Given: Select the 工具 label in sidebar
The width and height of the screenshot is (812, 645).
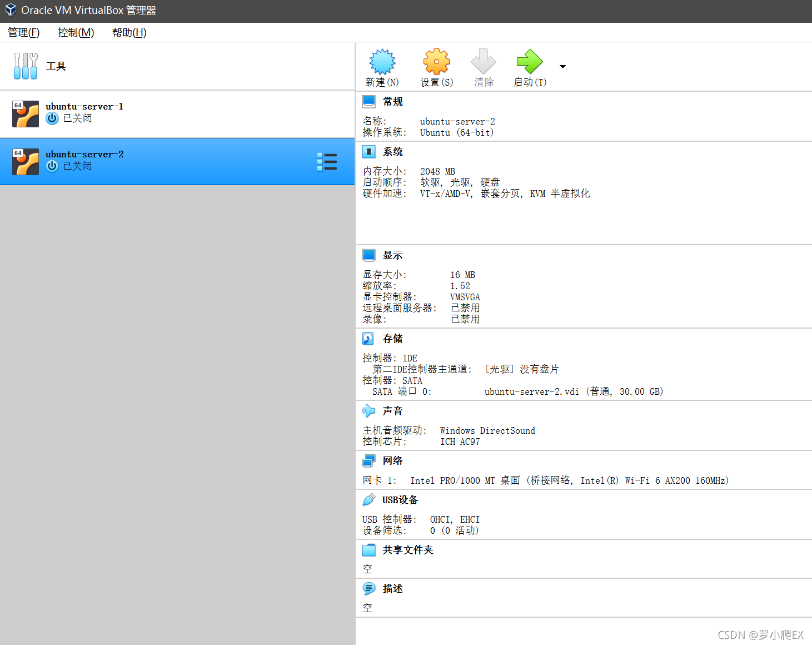Looking at the screenshot, I should pos(56,66).
